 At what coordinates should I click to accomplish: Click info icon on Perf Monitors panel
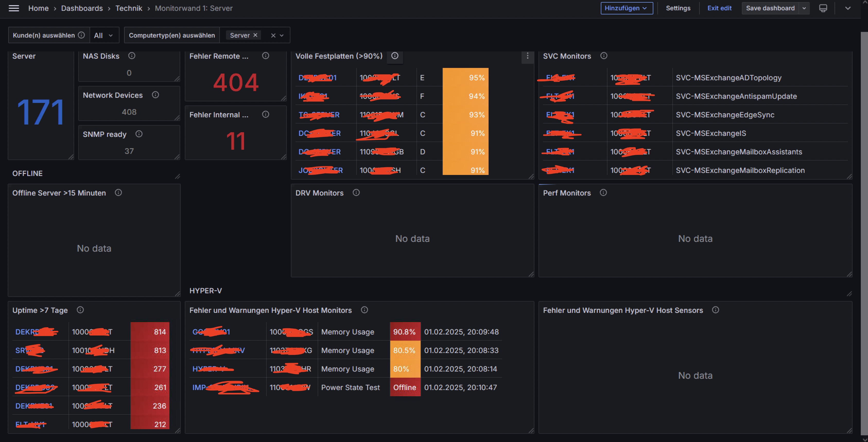coord(603,193)
